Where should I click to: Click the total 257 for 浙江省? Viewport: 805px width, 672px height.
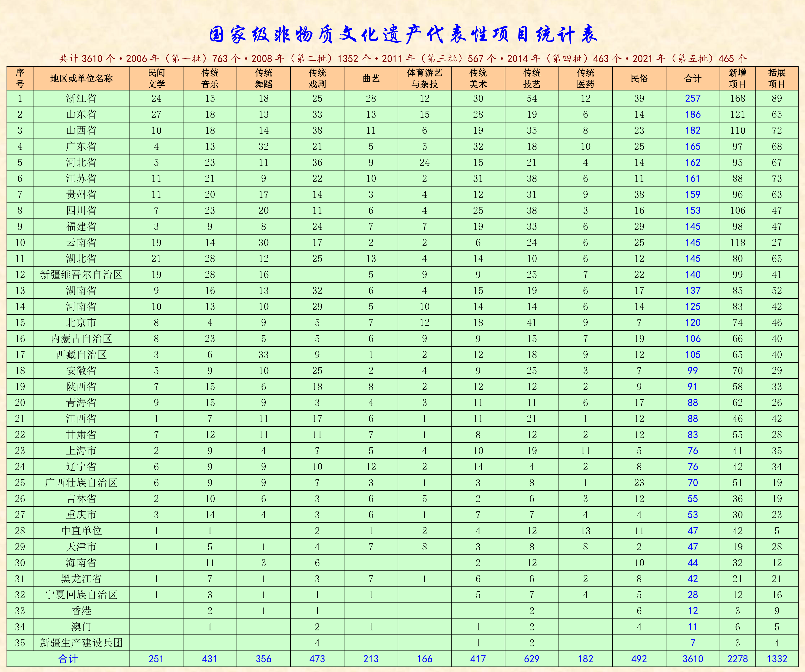pos(693,99)
